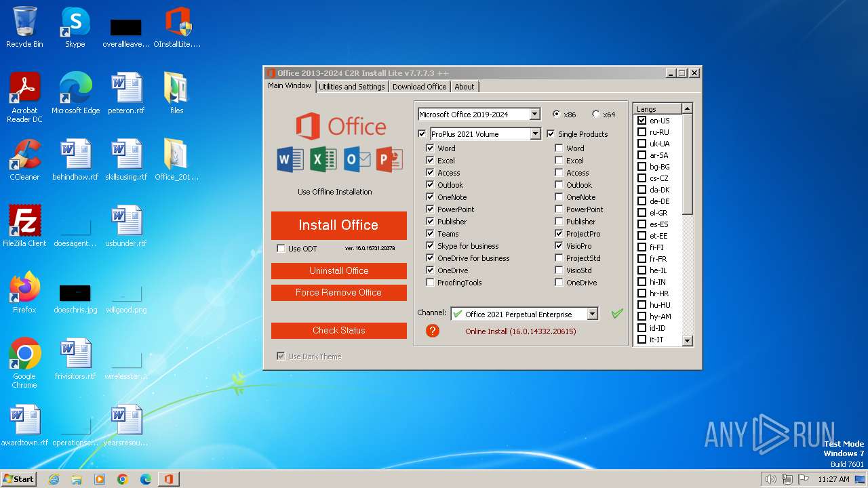
Task: Open skillsusing.rtf document
Action: [126, 160]
